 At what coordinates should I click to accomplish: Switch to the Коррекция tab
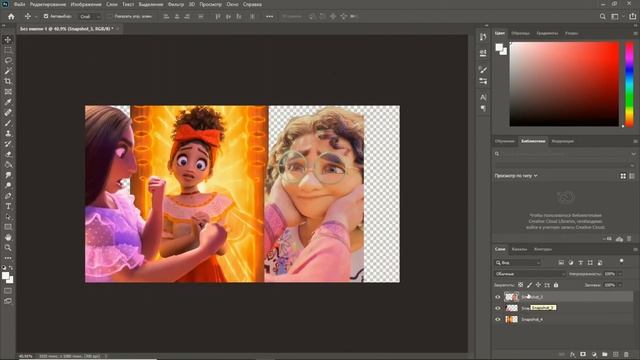click(562, 141)
